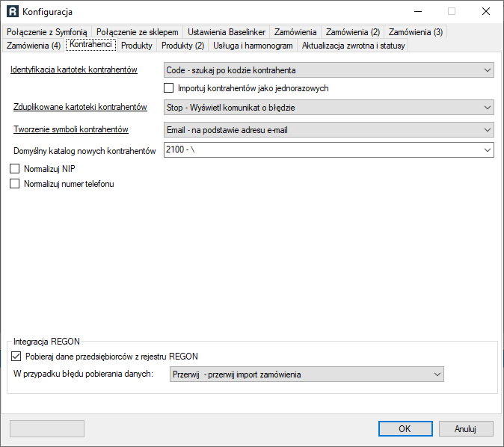The width and height of the screenshot is (504, 447).
Task: Click the Konfiguracja app icon in title bar
Action: (13, 11)
